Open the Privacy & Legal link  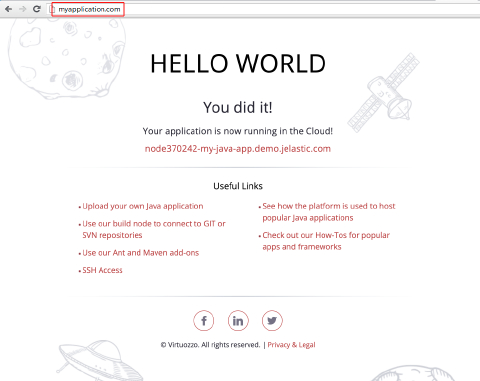[x=291, y=345]
